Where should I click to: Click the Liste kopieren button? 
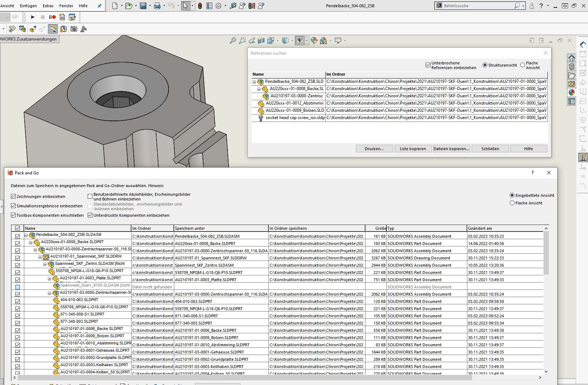point(413,149)
